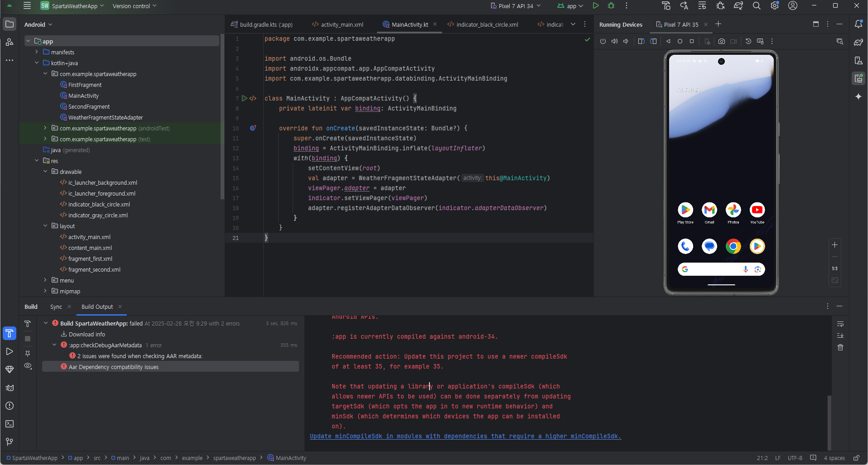This screenshot has width=868, height=465.
Task: Collapse the layout folder
Action: (45, 226)
